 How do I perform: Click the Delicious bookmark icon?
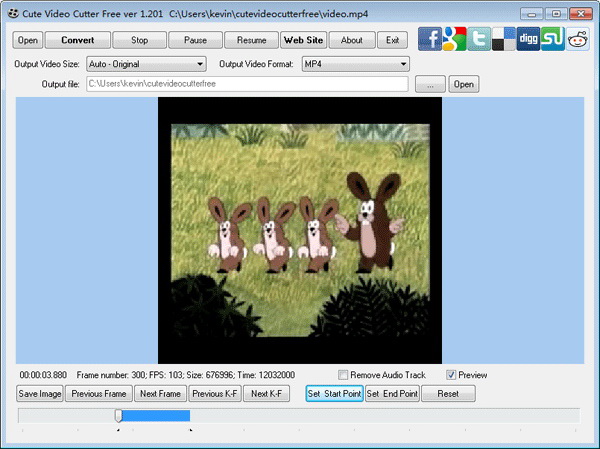[504, 39]
